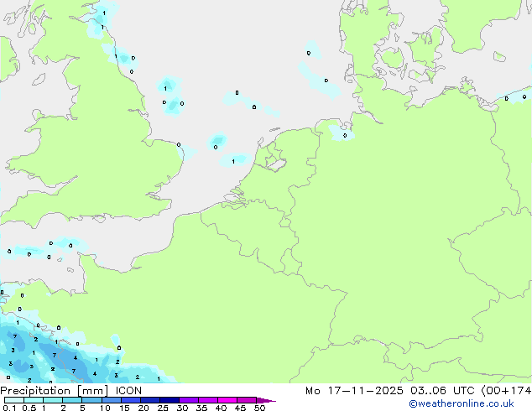This screenshot has height=411, width=532.
Task: Select the 5–10 mm legend color swatch
Action: coord(91,400)
